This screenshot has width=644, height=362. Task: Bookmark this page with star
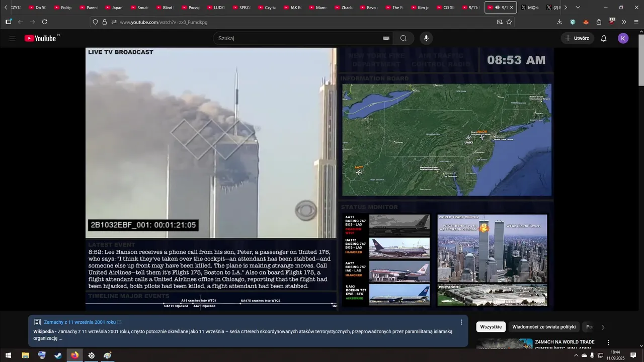coord(509,22)
